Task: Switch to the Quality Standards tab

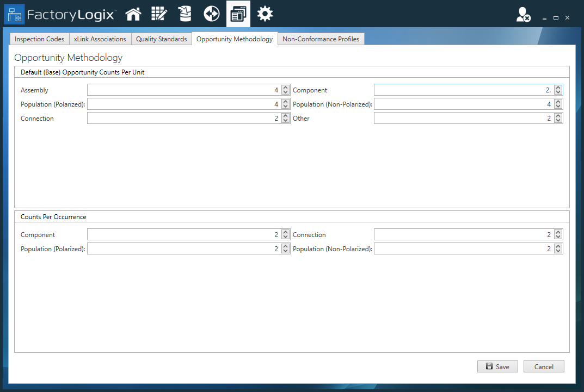Action: pyautogui.click(x=161, y=39)
